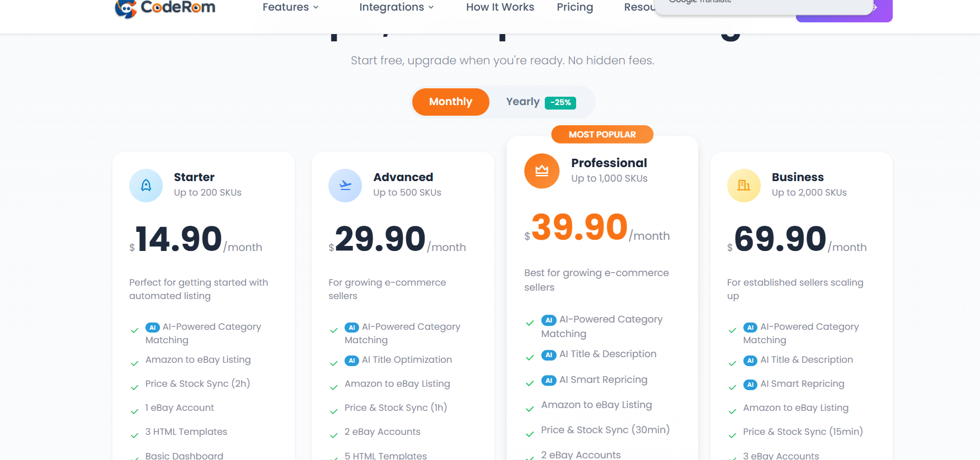Click AI badge beside Advanced Category Matching
Image resolution: width=980 pixels, height=460 pixels.
coord(352,328)
